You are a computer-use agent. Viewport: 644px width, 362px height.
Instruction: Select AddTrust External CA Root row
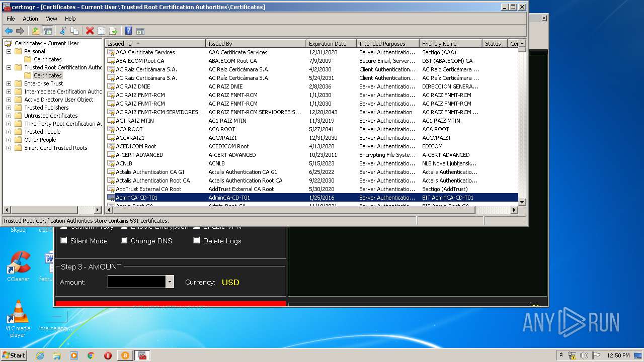[x=312, y=189]
